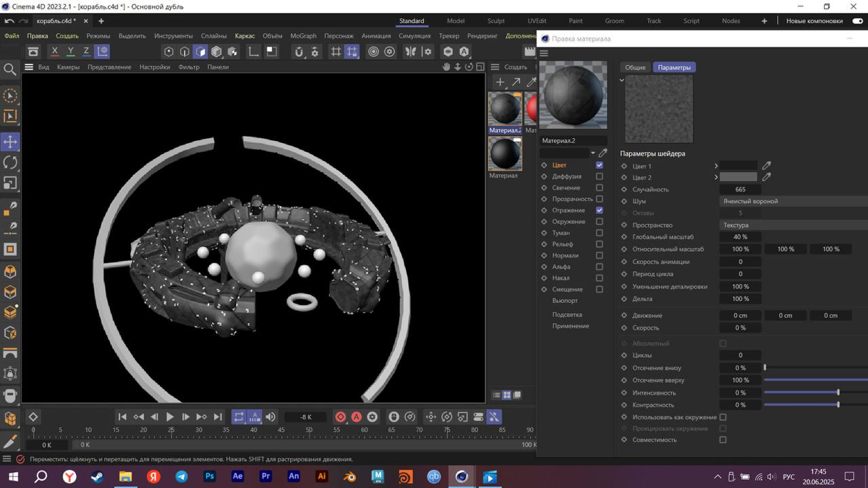Viewport: 868px width, 488px height.
Task: Expand the Цвет 1 arrow
Action: point(716,166)
